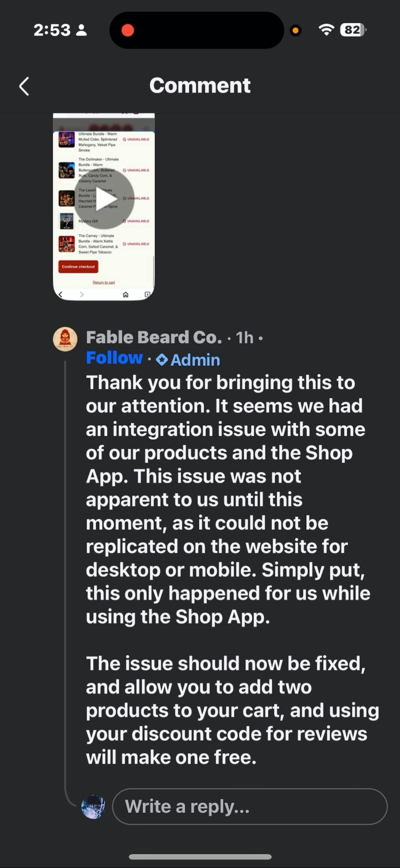This screenshot has height=868, width=400.
Task: Tap the Comment header title
Action: 200,85
